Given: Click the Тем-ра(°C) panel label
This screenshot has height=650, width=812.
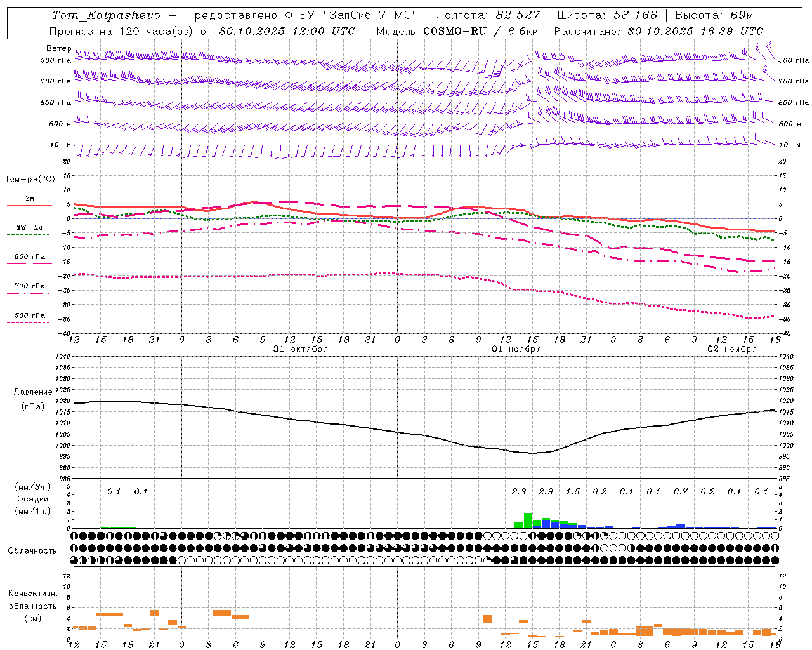Looking at the screenshot, I should 30,180.
